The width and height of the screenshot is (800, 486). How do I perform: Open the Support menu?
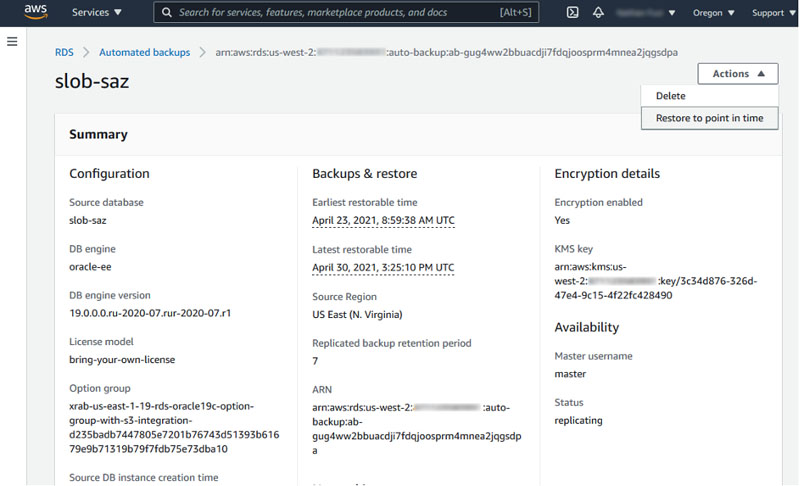773,13
